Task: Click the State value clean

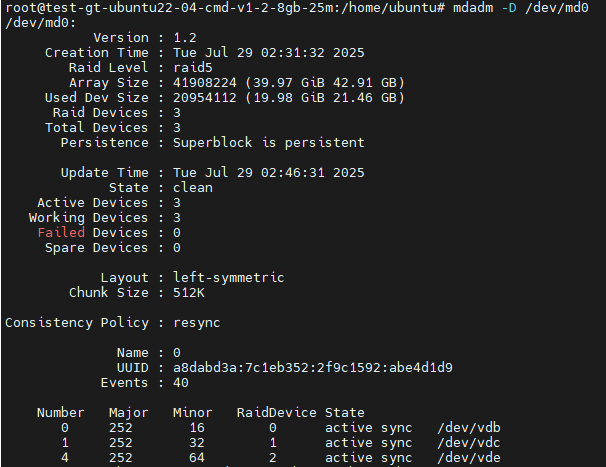Action: point(193,188)
